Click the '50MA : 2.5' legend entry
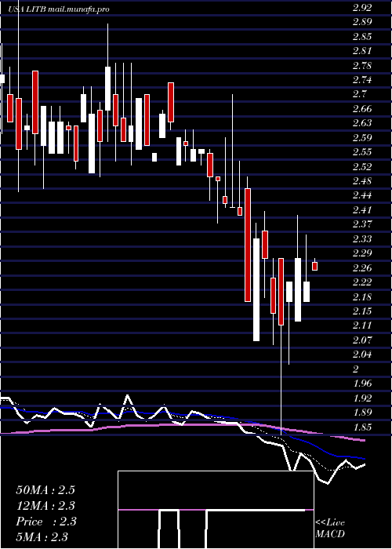This screenshot has width=392, height=549. click(x=45, y=490)
